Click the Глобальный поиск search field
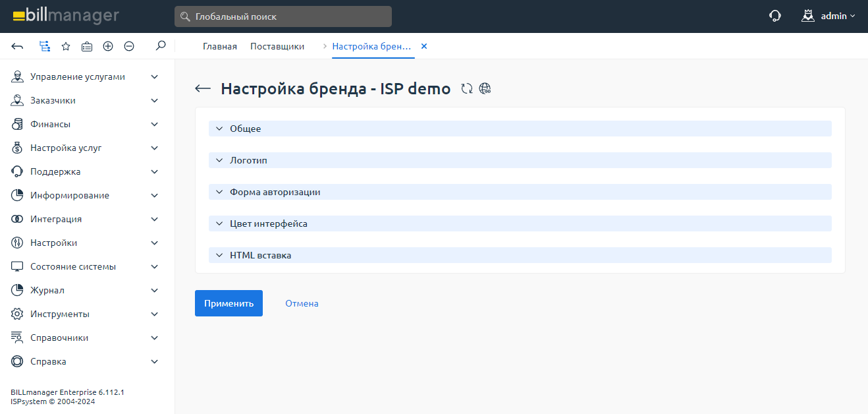868x414 pixels. [283, 16]
